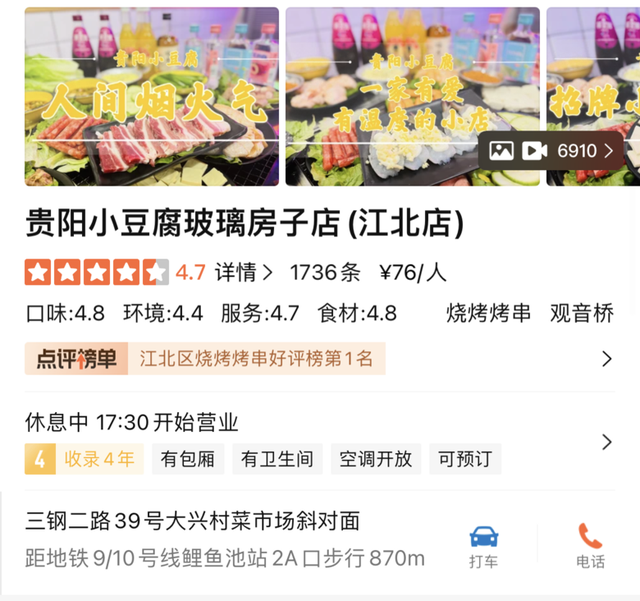Tap the 点评榜单 ranking badge
The width and height of the screenshot is (640, 601).
click(76, 358)
